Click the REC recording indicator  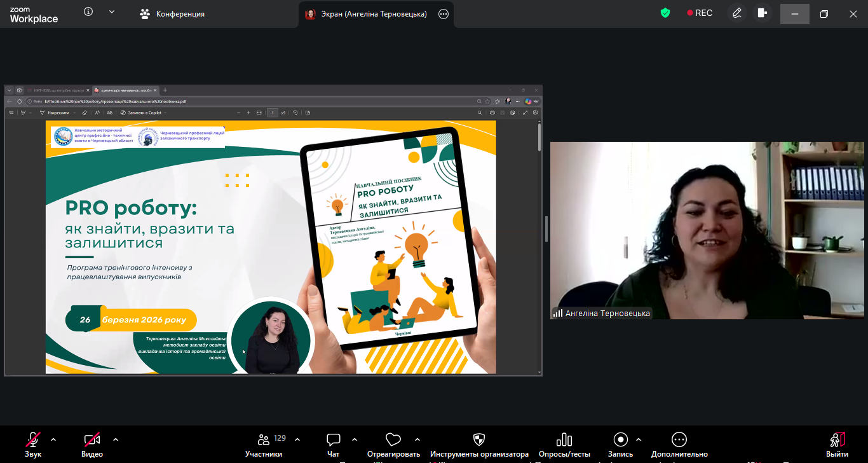[x=700, y=13]
